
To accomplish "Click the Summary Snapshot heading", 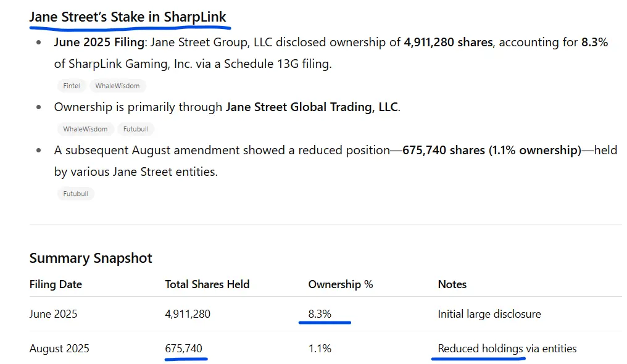I will [91, 258].
